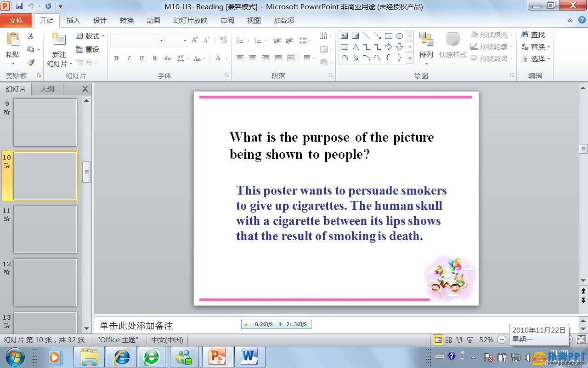Screen dimensions: 588x368
Task: Select slide 9 thumbnail
Action: tap(45, 122)
